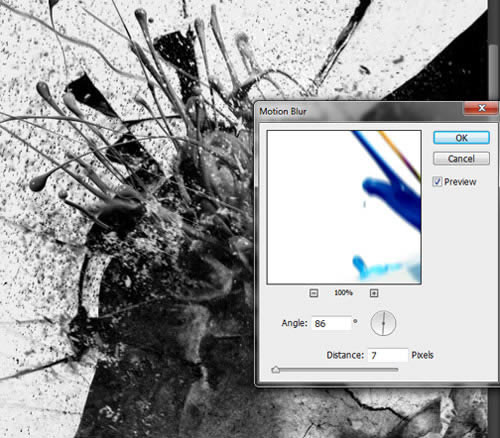Click the paint splatter canvas behind dialog
This screenshot has height=438, width=500.
tap(127, 217)
